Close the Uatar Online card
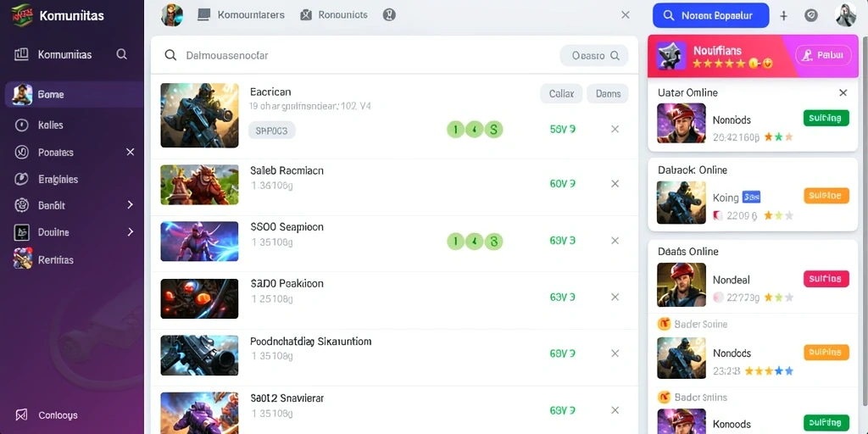The image size is (868, 434). pos(843,92)
